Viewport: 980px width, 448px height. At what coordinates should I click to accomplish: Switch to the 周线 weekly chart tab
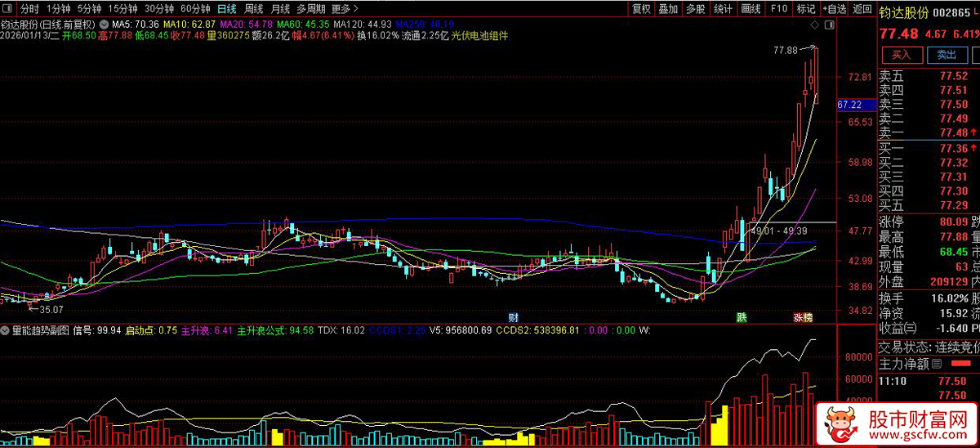pos(253,9)
